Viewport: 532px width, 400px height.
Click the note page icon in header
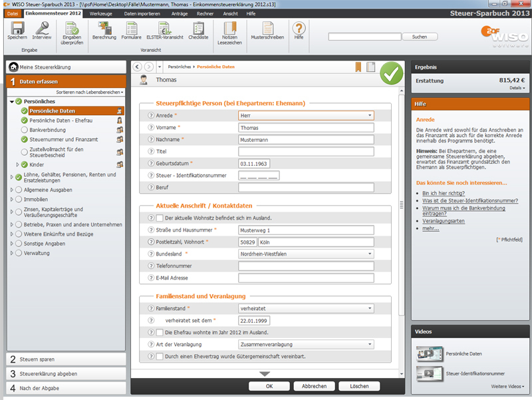pyautogui.click(x=371, y=67)
